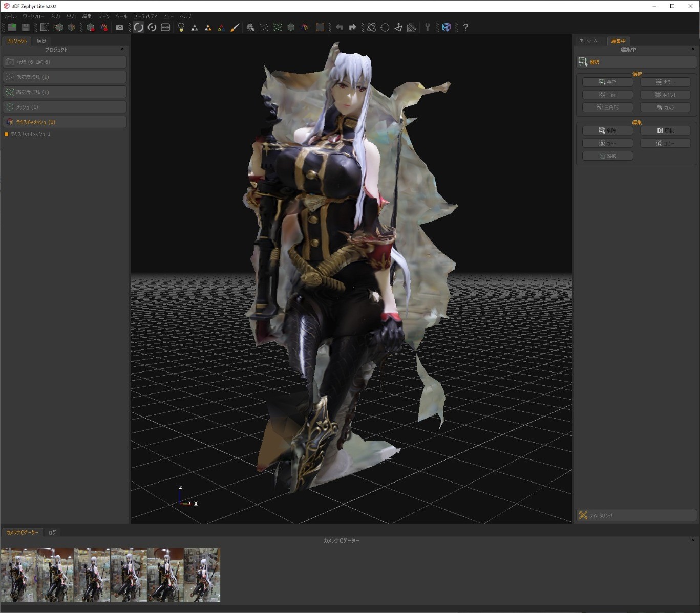Click the カット edit button
This screenshot has height=613, width=700.
pos(608,143)
